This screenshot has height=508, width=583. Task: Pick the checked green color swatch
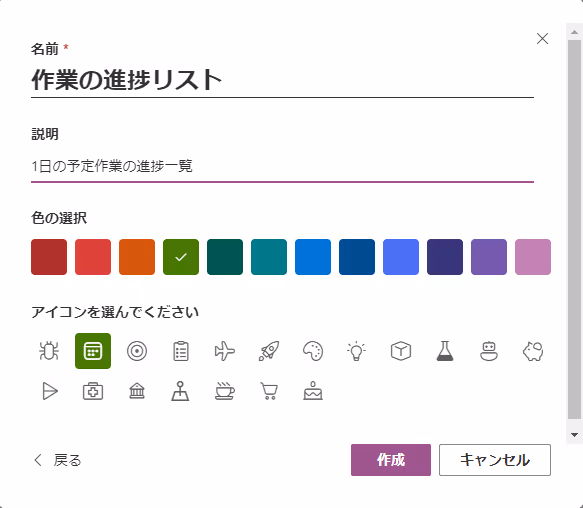(181, 257)
